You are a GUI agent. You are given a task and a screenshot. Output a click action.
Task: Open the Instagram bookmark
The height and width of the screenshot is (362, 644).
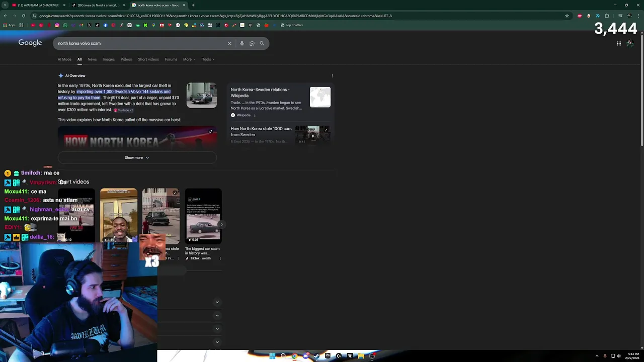click(x=57, y=25)
